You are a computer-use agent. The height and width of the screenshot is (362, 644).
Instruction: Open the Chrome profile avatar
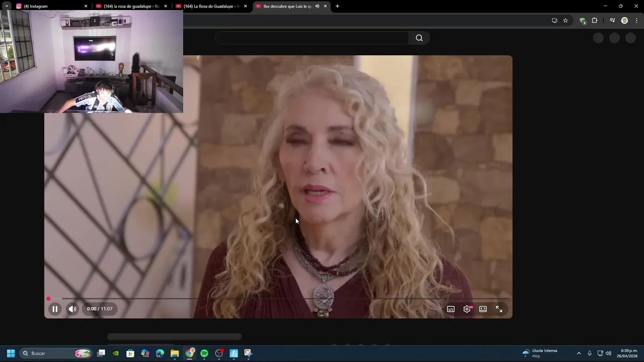624,21
